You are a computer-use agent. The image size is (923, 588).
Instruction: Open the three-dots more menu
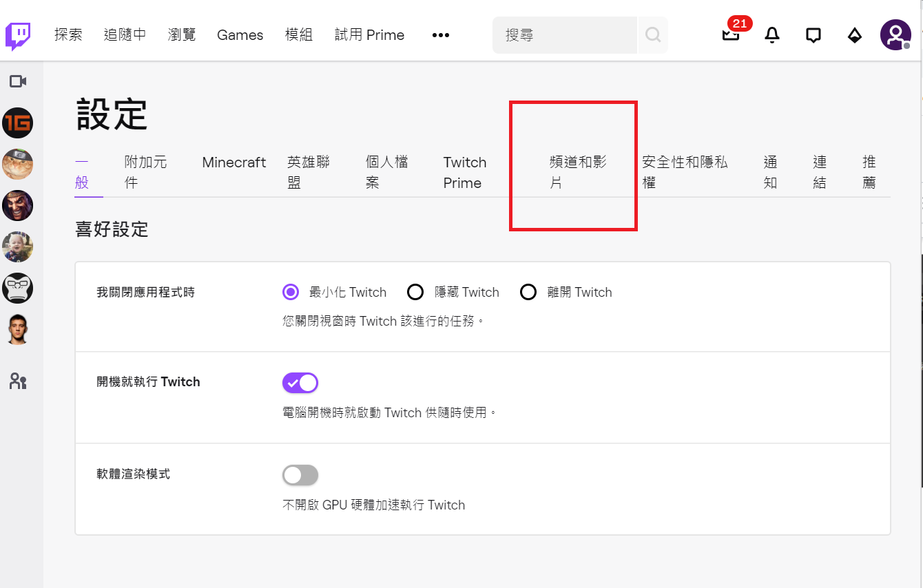[441, 35]
